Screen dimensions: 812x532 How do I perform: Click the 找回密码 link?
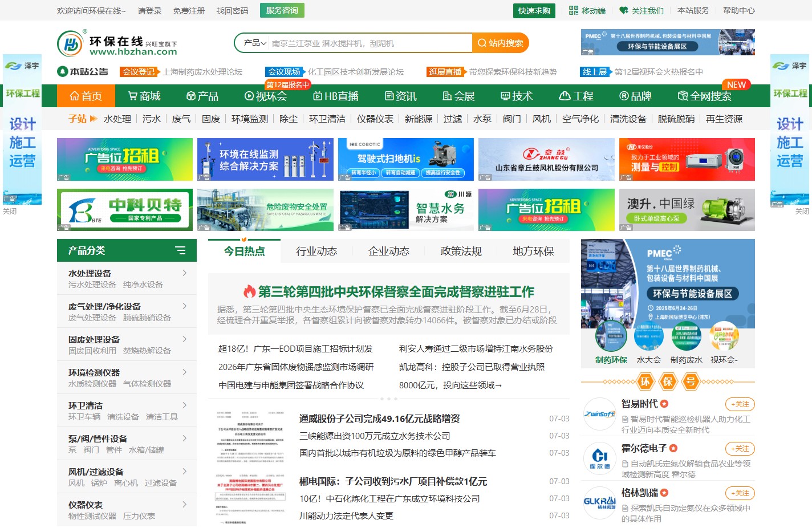pyautogui.click(x=232, y=11)
